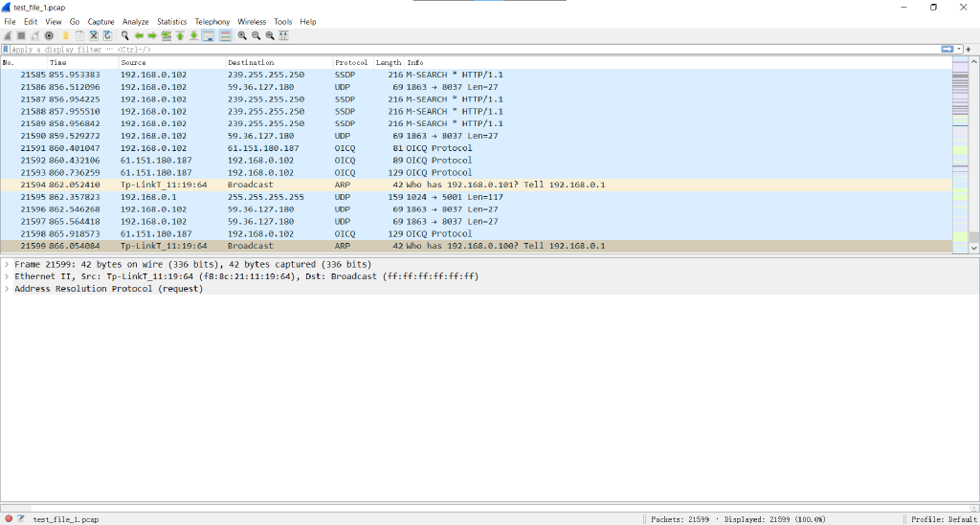Open capture options via the gear icon
The image size is (980, 525).
pos(49,35)
